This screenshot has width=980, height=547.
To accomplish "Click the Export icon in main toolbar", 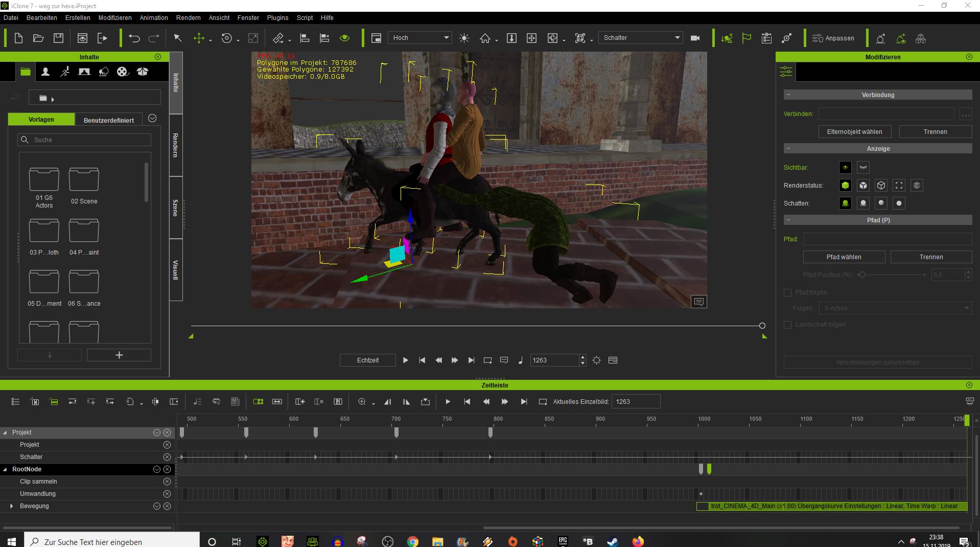I will 103,38.
